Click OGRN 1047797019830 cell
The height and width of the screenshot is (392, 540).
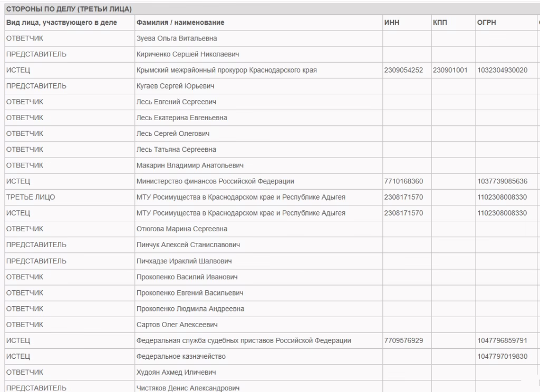[x=502, y=356]
